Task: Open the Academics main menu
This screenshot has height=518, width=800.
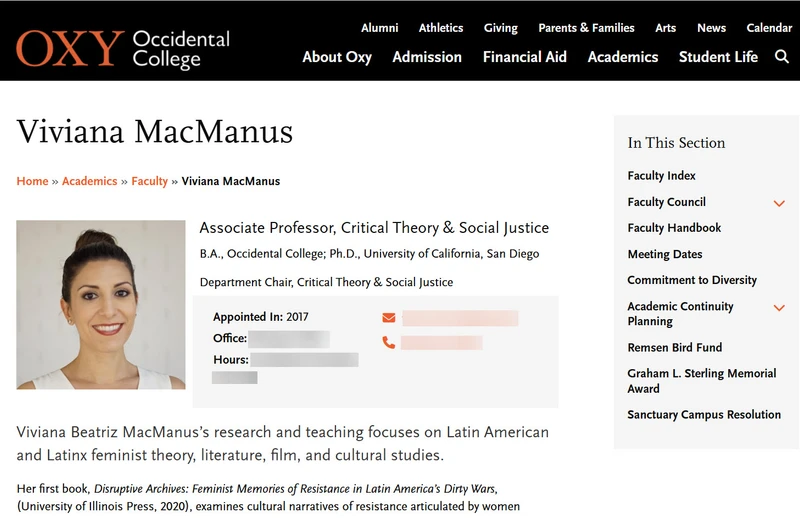Action: [623, 57]
